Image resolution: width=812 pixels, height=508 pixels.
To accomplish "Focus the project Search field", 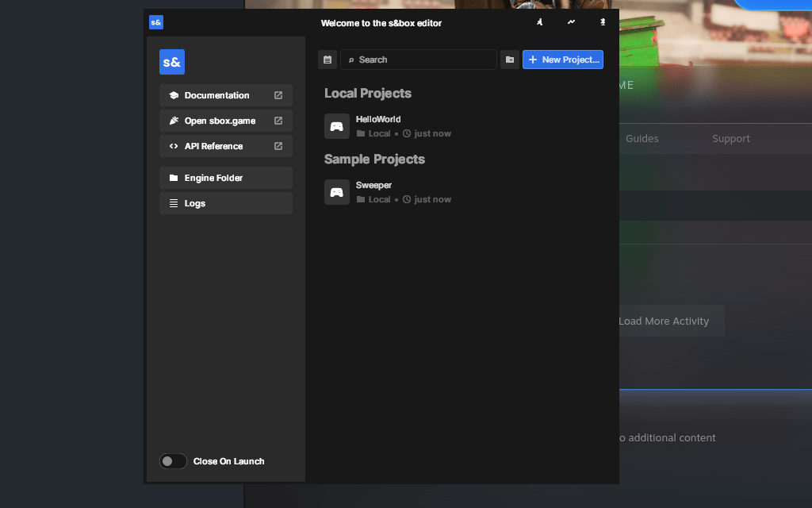I will pos(419,60).
